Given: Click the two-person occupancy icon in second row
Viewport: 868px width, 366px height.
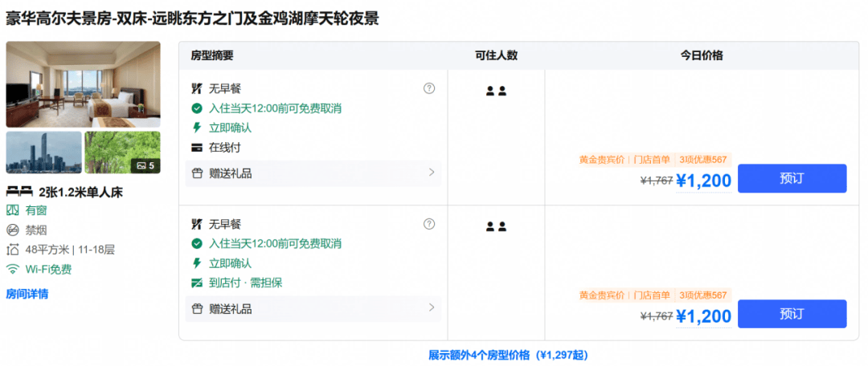Looking at the screenshot, I should coord(496,226).
